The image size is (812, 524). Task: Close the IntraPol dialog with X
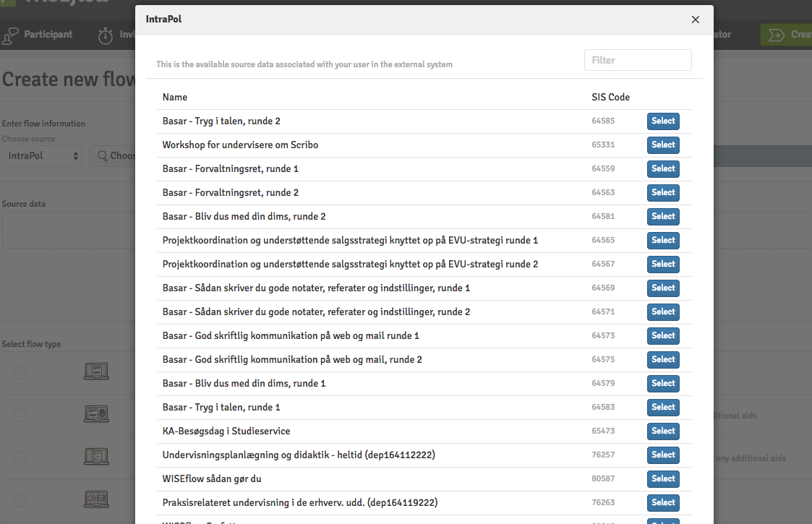[695, 20]
